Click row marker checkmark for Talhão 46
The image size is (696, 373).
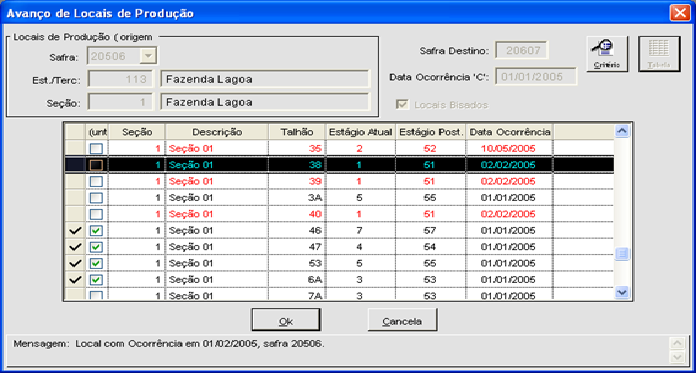[76, 230]
